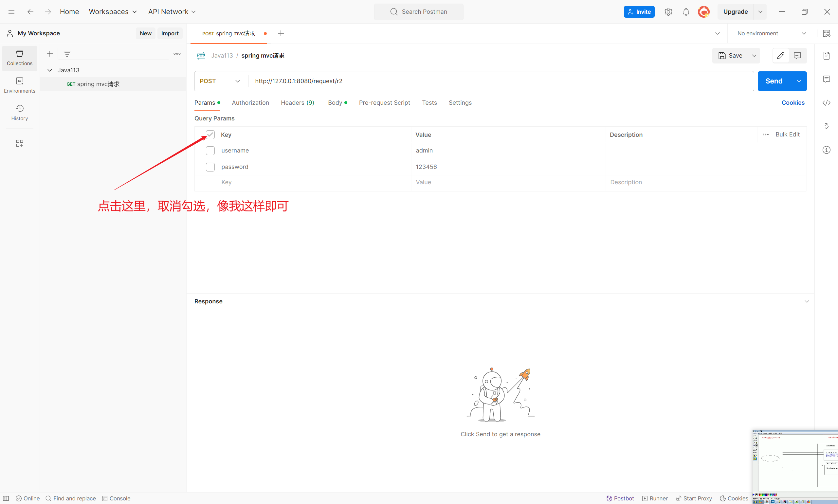Open the notifications bell icon
Screen dimensions: 838x504
pos(686,12)
